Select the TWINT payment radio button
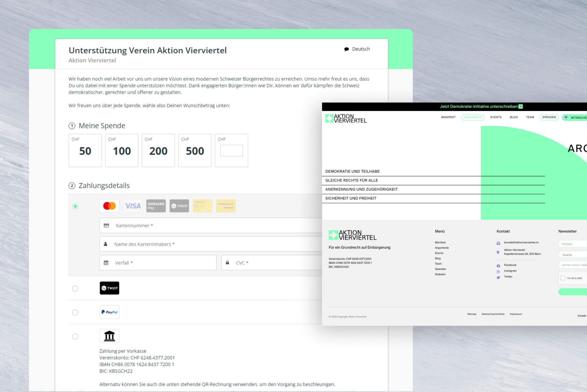This screenshot has height=392, width=587. (x=75, y=289)
